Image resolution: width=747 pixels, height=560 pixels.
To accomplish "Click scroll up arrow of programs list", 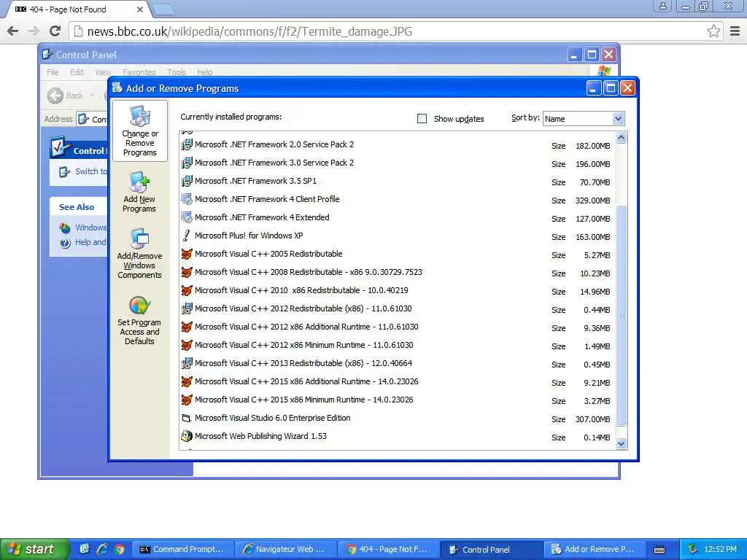I will 621,138.
